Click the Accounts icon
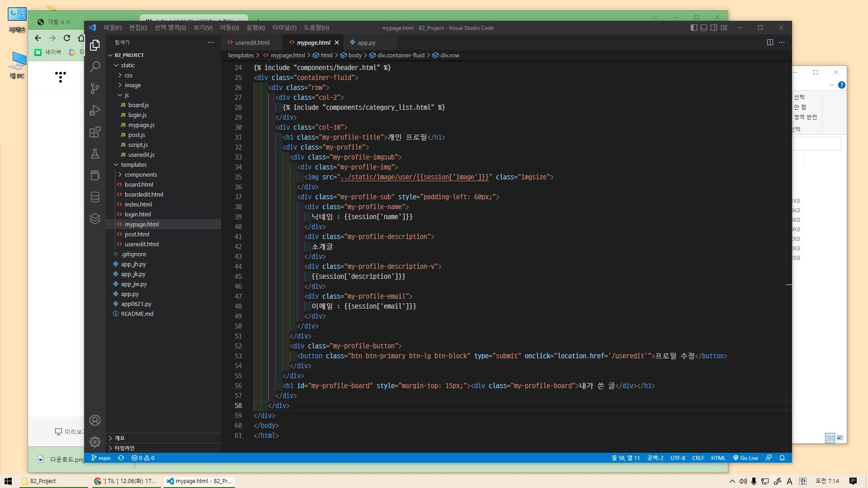The image size is (868, 488). 95,420
